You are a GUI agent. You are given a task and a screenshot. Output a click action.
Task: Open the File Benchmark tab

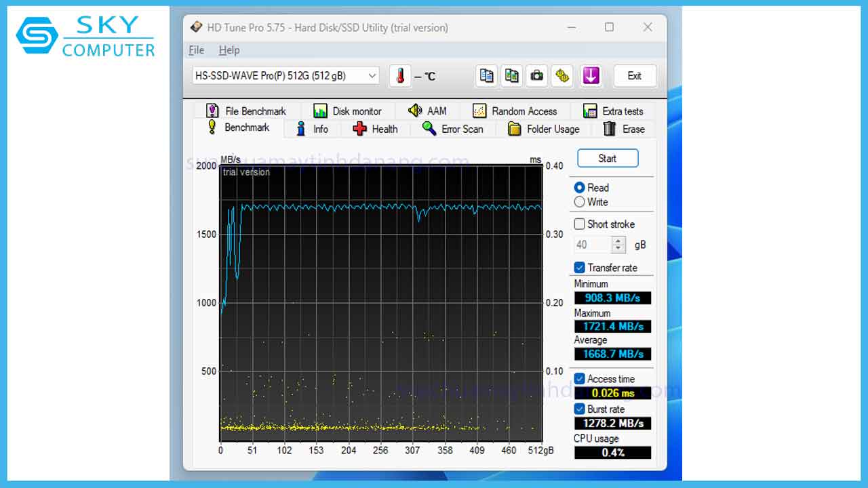tap(246, 111)
